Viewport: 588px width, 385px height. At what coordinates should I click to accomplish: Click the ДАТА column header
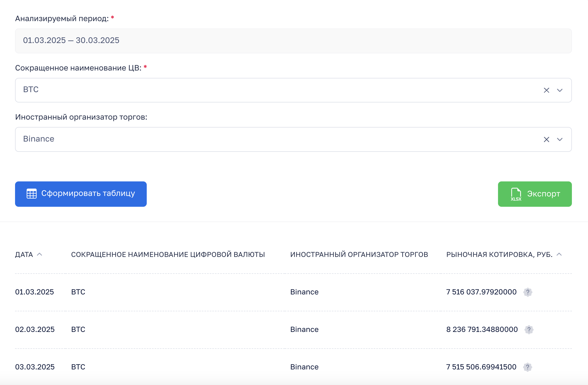(24, 255)
